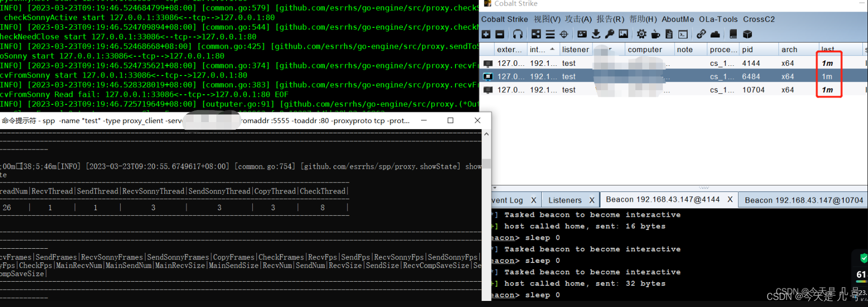868x307 pixels.
Task: Open downloaded files via the download icon
Action: click(x=596, y=34)
